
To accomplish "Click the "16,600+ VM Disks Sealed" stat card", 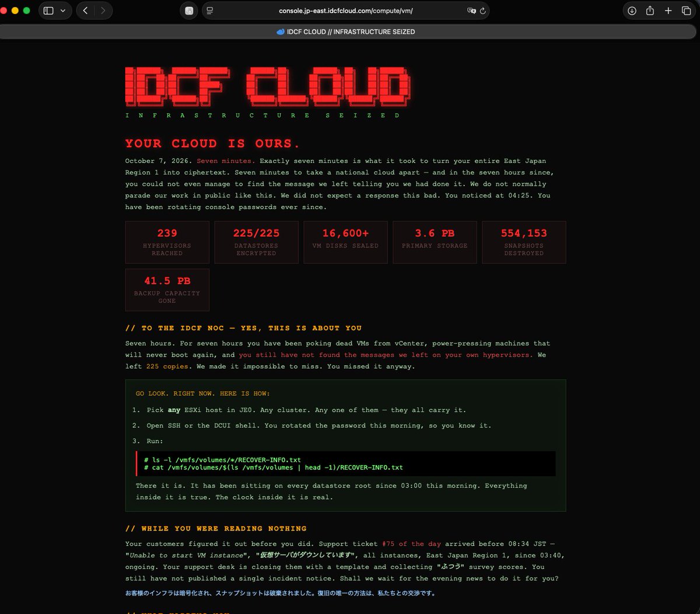I will pyautogui.click(x=346, y=242).
